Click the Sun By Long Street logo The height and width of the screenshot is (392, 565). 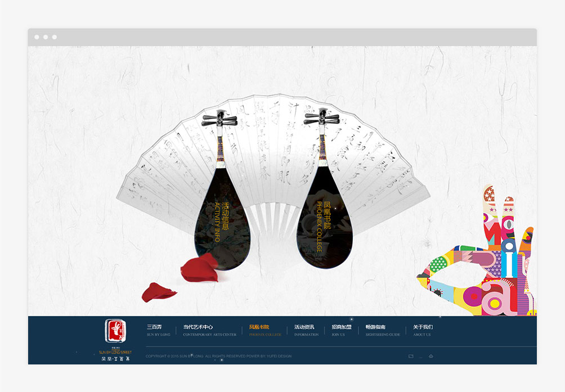115,339
